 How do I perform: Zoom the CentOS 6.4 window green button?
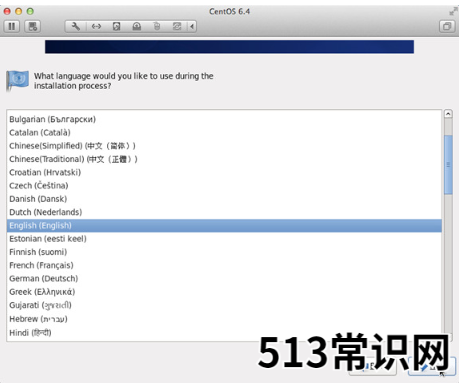[30, 11]
